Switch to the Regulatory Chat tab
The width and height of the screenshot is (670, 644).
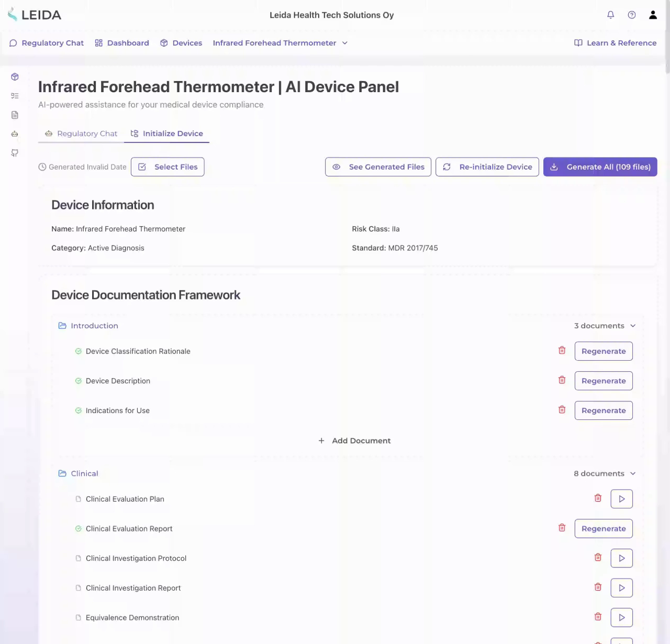click(x=81, y=134)
